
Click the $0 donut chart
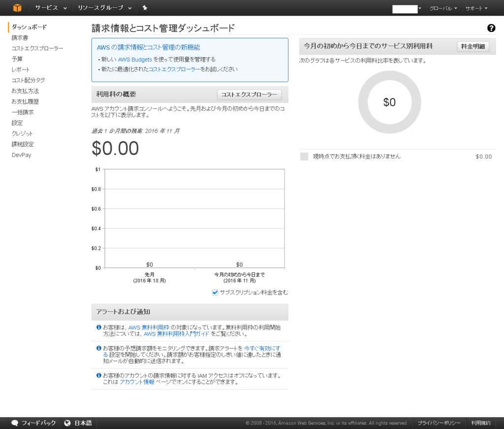[x=390, y=102]
